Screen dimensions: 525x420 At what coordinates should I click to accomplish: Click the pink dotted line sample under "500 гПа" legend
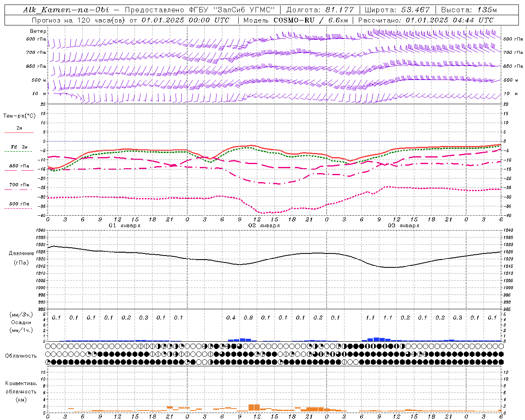tap(19, 209)
